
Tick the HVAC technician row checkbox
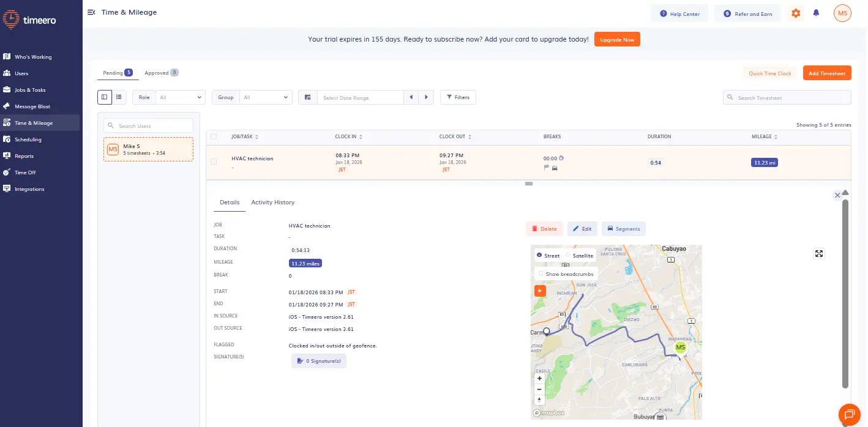214,162
